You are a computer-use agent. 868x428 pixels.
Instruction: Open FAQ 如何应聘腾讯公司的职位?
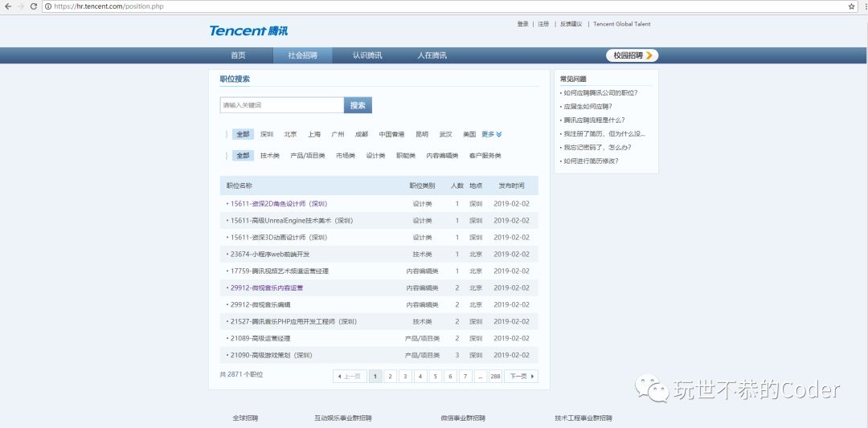click(x=600, y=93)
